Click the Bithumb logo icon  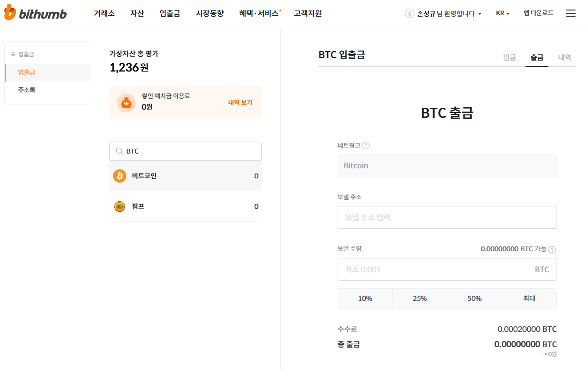pyautogui.click(x=10, y=13)
